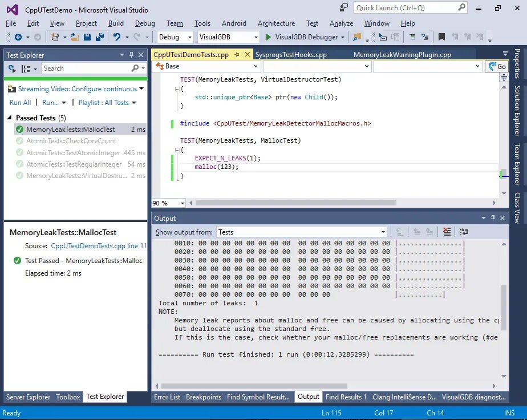Switch to the Error List tab
527x420 pixels.
(x=167, y=397)
